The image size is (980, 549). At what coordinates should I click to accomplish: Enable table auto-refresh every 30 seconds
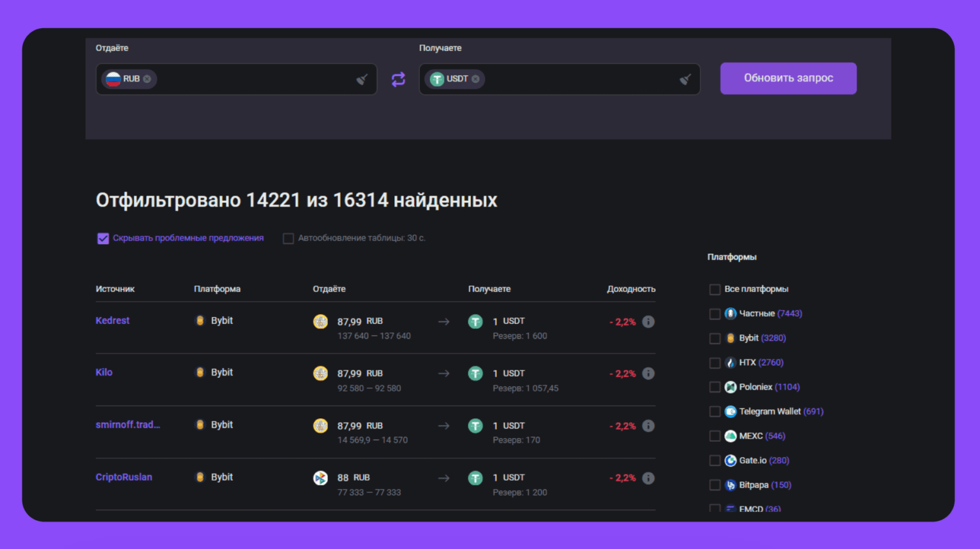tap(288, 238)
